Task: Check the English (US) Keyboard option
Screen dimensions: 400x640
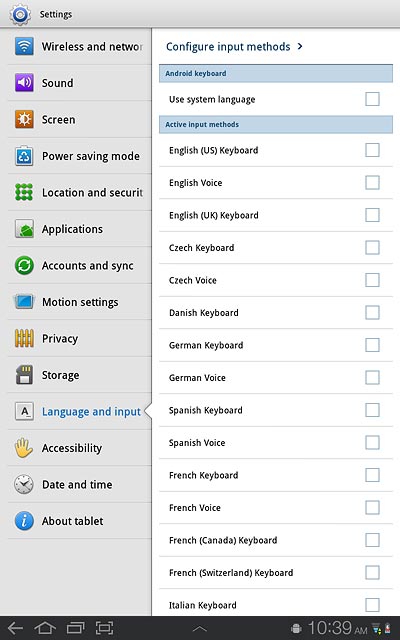Action: click(372, 150)
